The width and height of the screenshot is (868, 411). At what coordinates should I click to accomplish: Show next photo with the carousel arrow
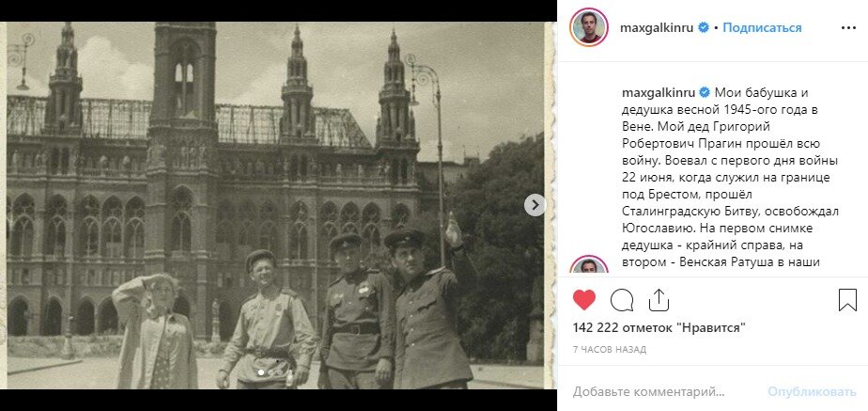[535, 205]
